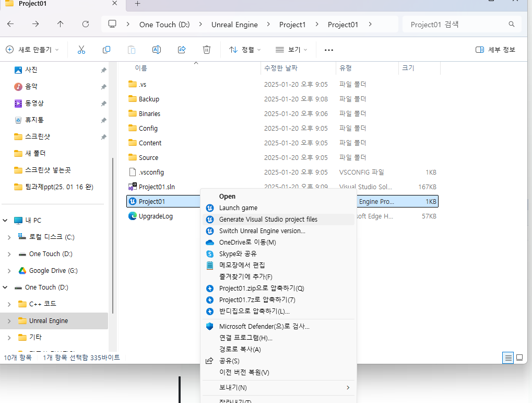The height and width of the screenshot is (403, 532).
Task: Choose 메모장에서 편집 menu entry
Action: click(x=279, y=266)
